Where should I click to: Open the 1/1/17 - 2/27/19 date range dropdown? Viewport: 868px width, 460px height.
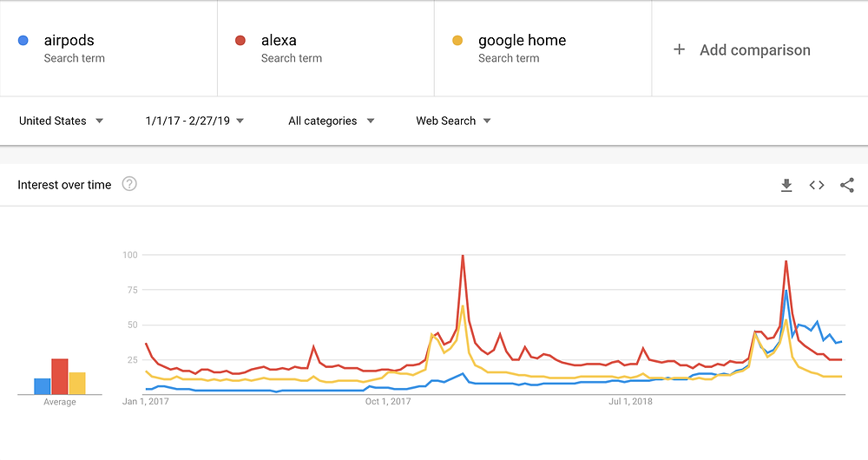click(194, 121)
